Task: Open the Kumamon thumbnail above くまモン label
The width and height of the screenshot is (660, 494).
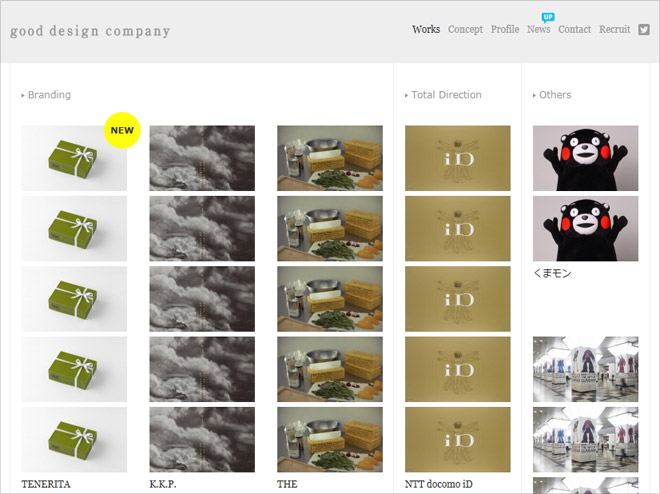Action: (585, 228)
